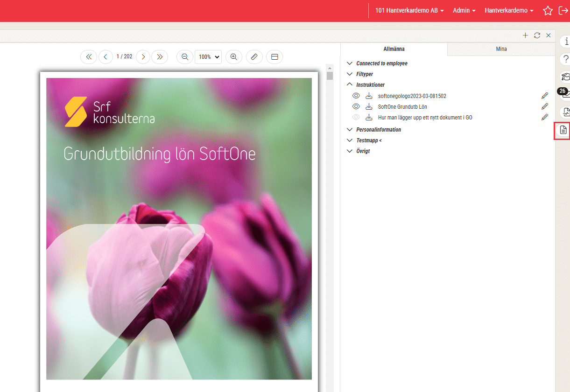Viewport: 570px width, 392px height.
Task: Switch to the Mina tab
Action: (501, 49)
